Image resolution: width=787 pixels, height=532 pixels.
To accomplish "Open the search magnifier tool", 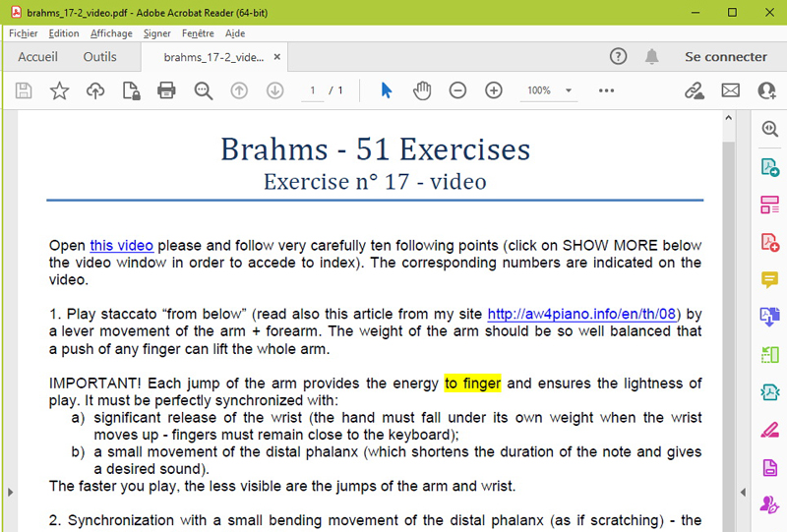I will point(204,90).
